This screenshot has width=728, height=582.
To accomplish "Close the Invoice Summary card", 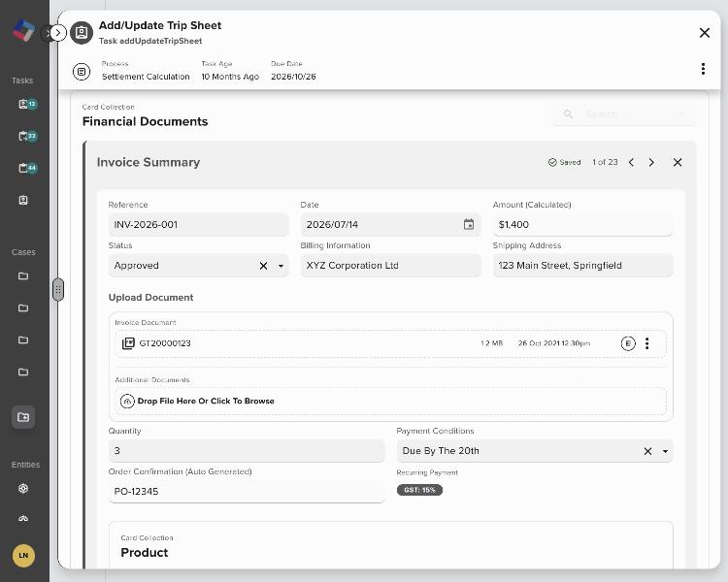I will [x=678, y=162].
